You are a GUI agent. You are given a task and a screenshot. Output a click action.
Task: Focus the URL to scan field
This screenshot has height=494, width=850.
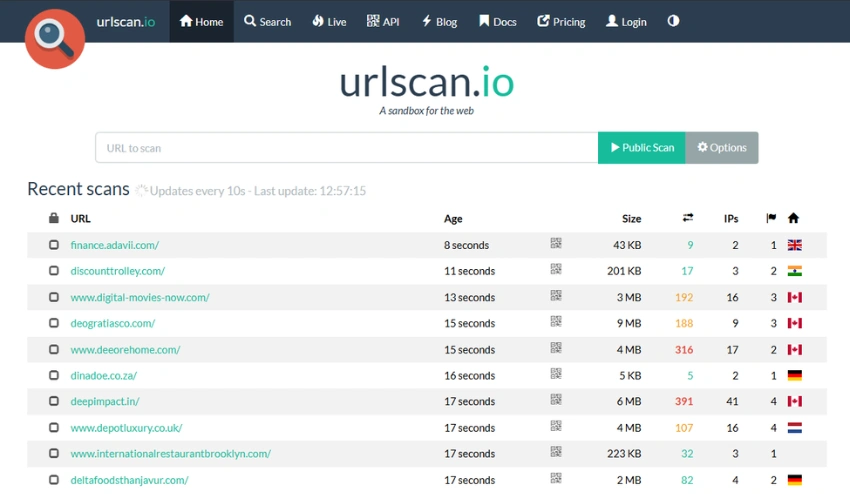(347, 147)
